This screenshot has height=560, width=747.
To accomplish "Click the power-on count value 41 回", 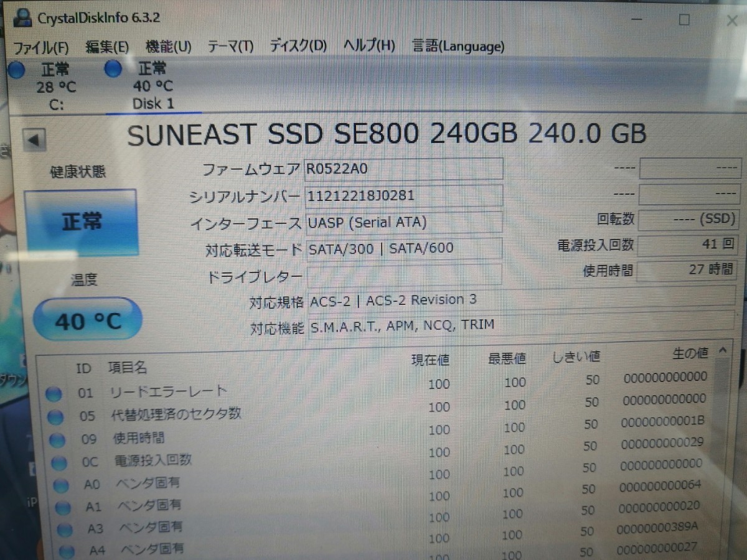I will click(687, 245).
